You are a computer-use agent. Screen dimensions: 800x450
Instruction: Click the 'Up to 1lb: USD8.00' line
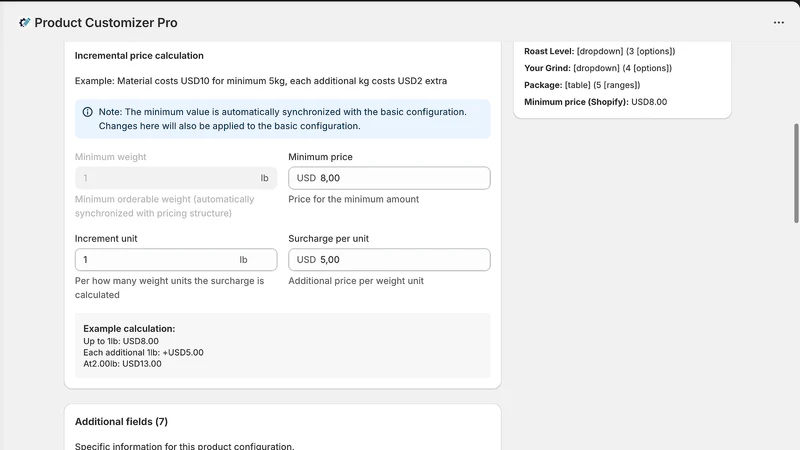tap(121, 341)
